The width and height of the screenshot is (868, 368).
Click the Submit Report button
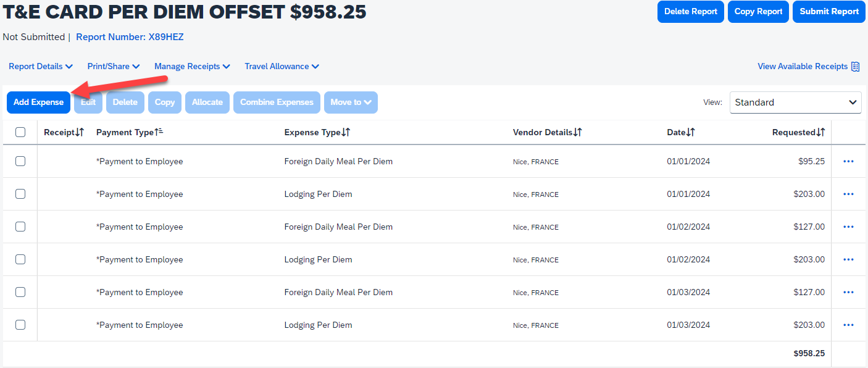tap(828, 11)
